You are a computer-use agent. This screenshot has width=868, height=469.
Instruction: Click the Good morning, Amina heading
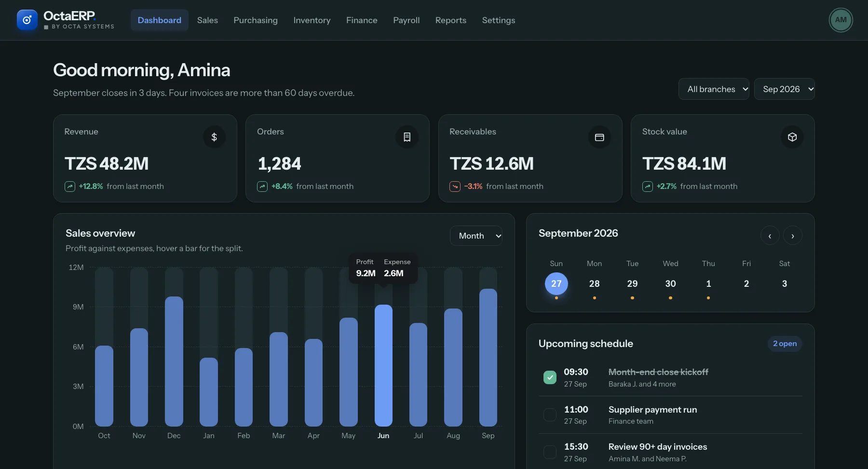point(142,70)
